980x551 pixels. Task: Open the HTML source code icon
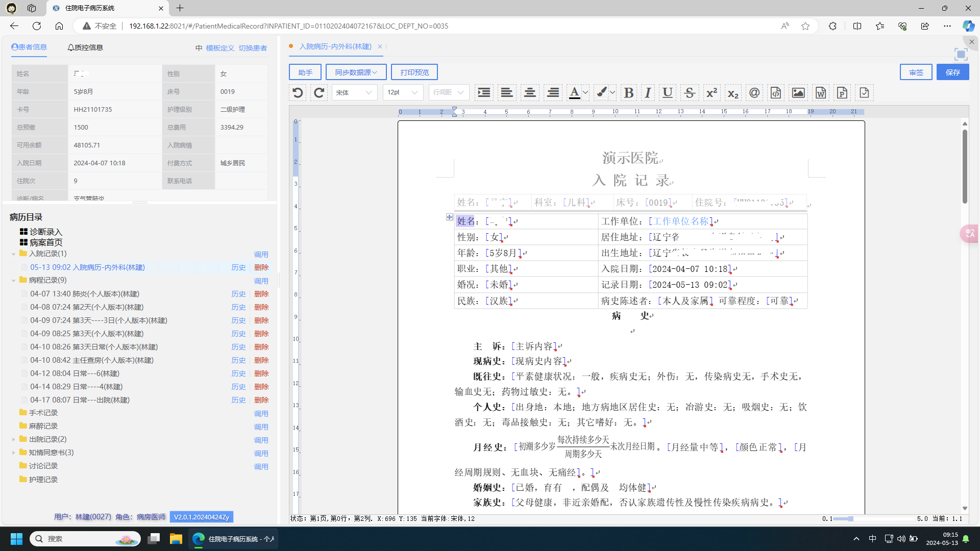pos(775,92)
